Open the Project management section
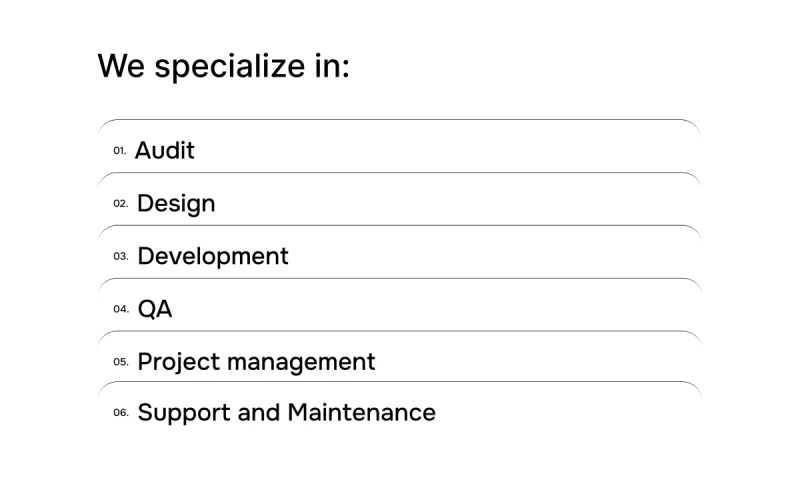This screenshot has width=800, height=480. (400, 361)
